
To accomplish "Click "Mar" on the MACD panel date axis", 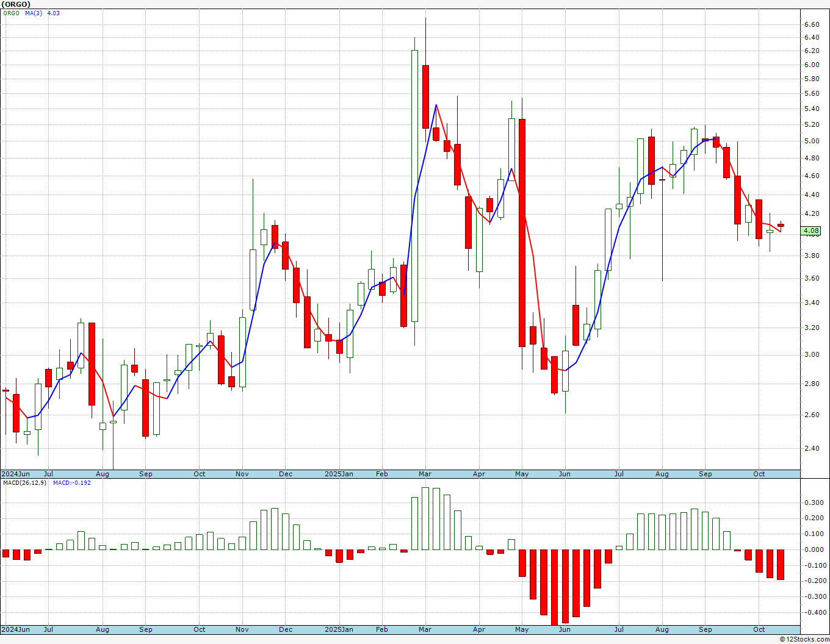I will pyautogui.click(x=425, y=629).
